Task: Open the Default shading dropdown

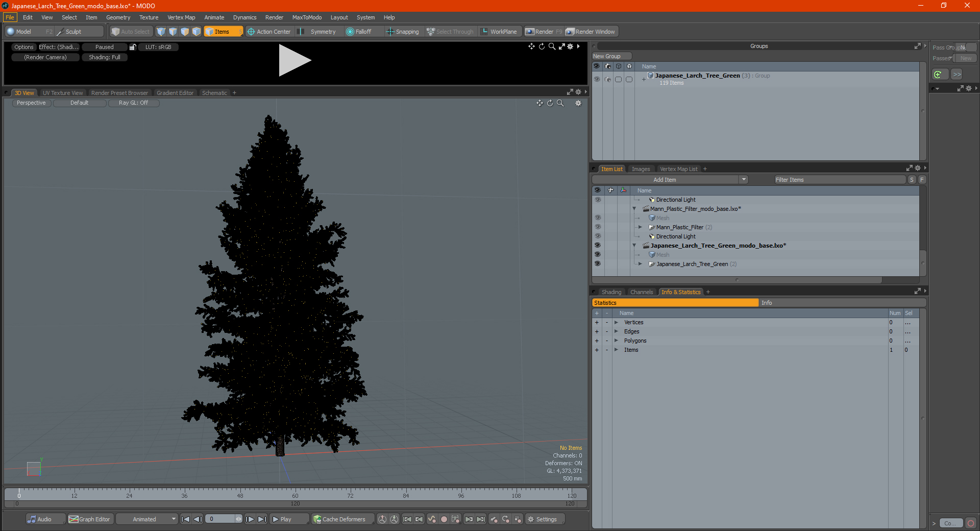Action: click(x=80, y=103)
